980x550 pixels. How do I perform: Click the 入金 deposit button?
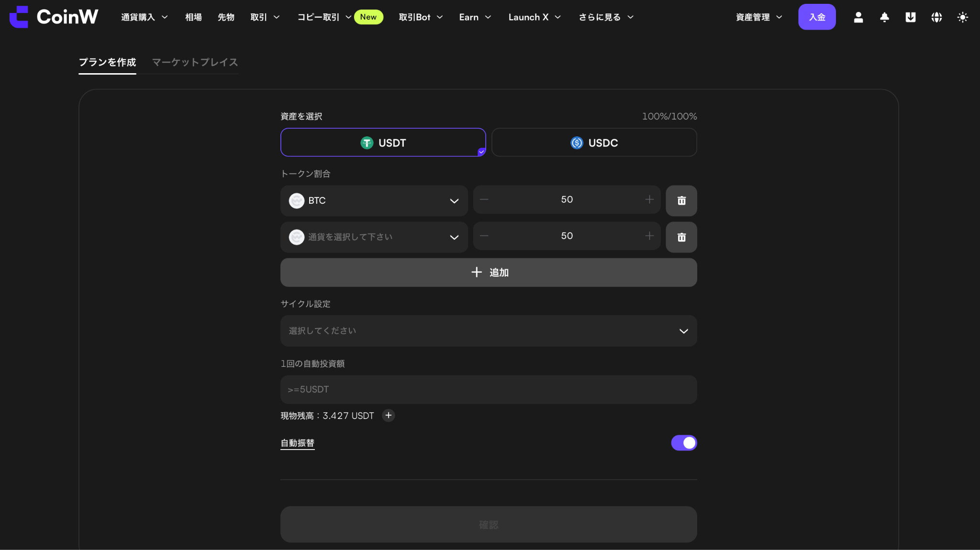coord(817,17)
